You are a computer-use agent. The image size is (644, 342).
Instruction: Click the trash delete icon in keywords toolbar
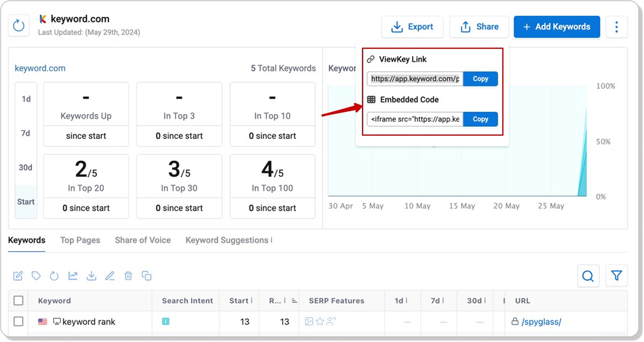click(128, 276)
